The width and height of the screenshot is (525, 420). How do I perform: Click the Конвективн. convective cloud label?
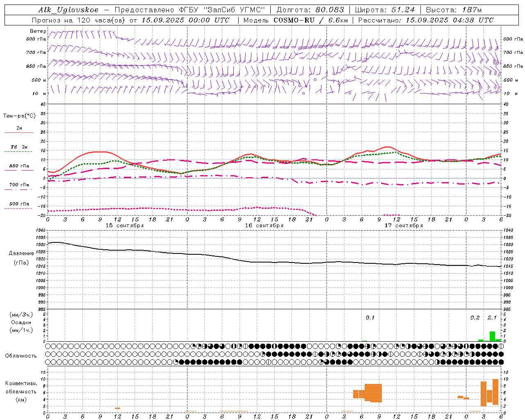tap(21, 383)
